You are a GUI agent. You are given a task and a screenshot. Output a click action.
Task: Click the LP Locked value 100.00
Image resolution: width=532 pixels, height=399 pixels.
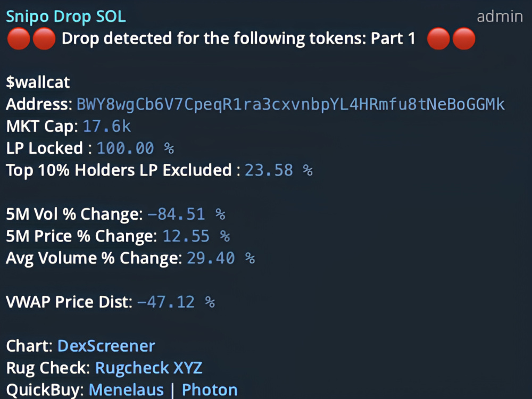tap(126, 148)
